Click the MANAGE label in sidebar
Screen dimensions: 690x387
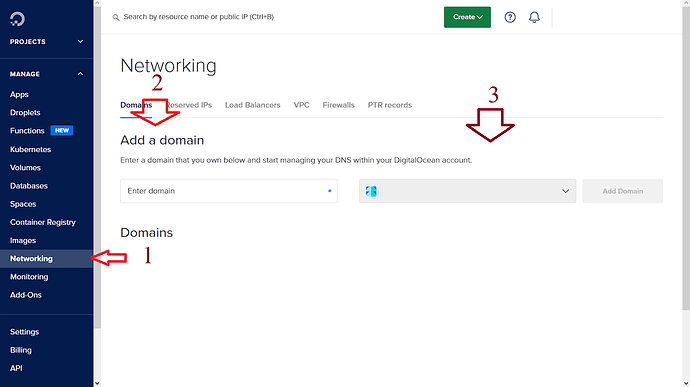tap(25, 74)
